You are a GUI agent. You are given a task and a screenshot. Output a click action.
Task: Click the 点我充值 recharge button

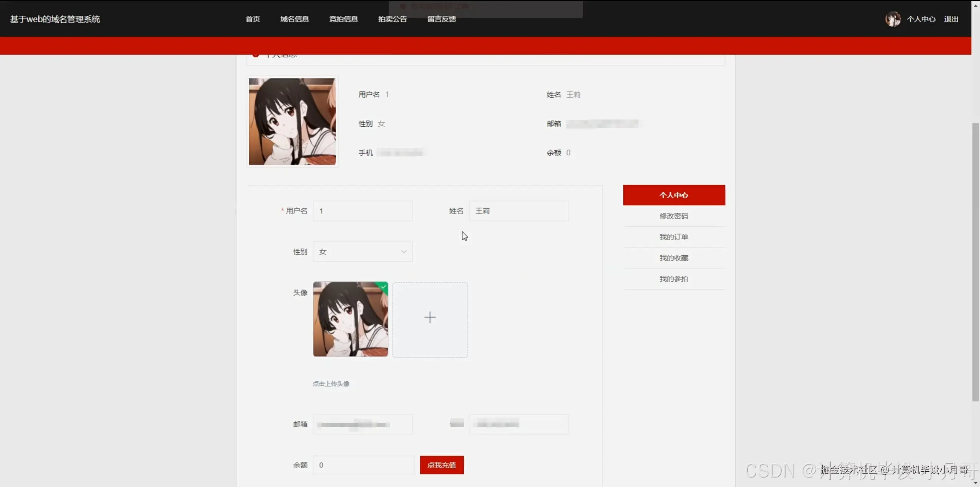441,465
